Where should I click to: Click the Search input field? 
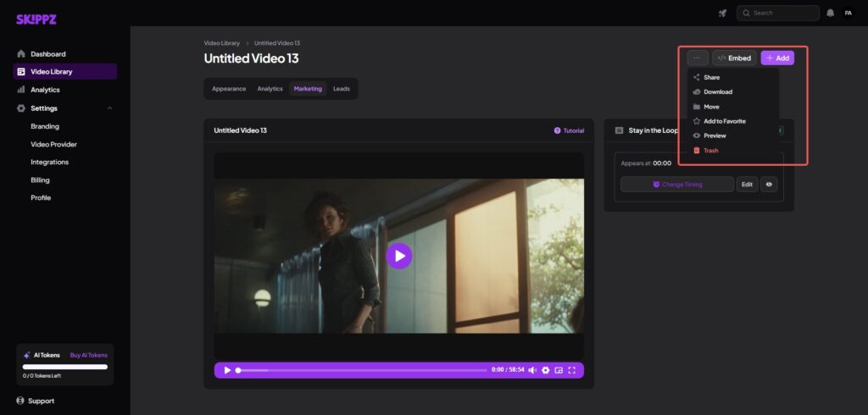pyautogui.click(x=783, y=13)
